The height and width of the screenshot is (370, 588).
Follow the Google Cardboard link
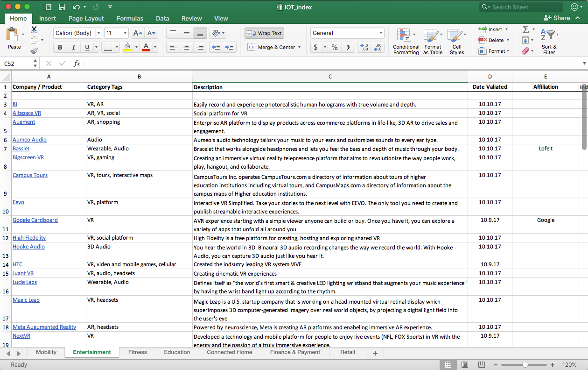[35, 220]
